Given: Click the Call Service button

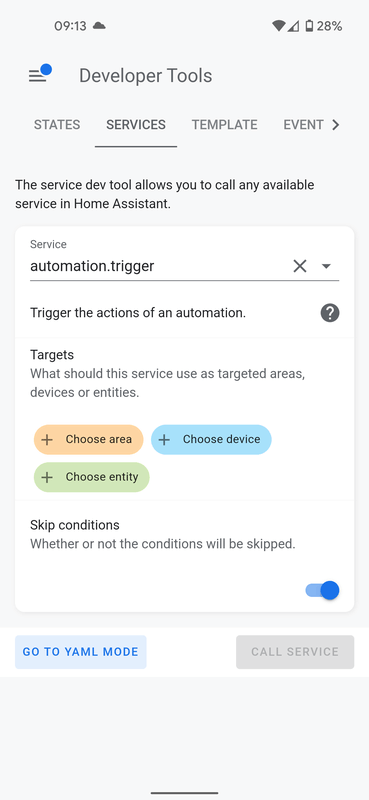Looking at the screenshot, I should point(295,652).
